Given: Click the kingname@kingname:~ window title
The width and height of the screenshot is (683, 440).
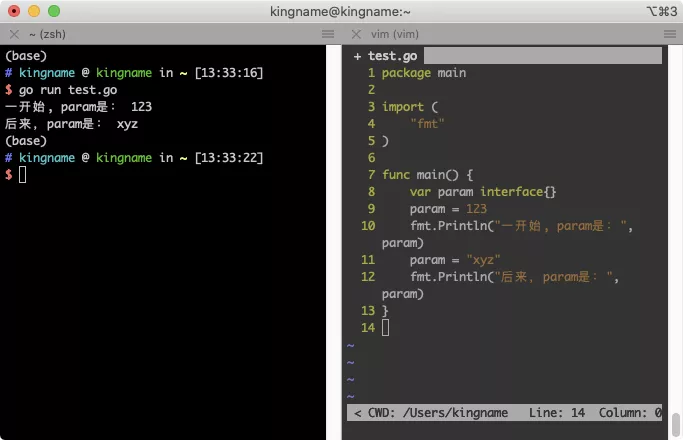Looking at the screenshot, I should pyautogui.click(x=340, y=11).
